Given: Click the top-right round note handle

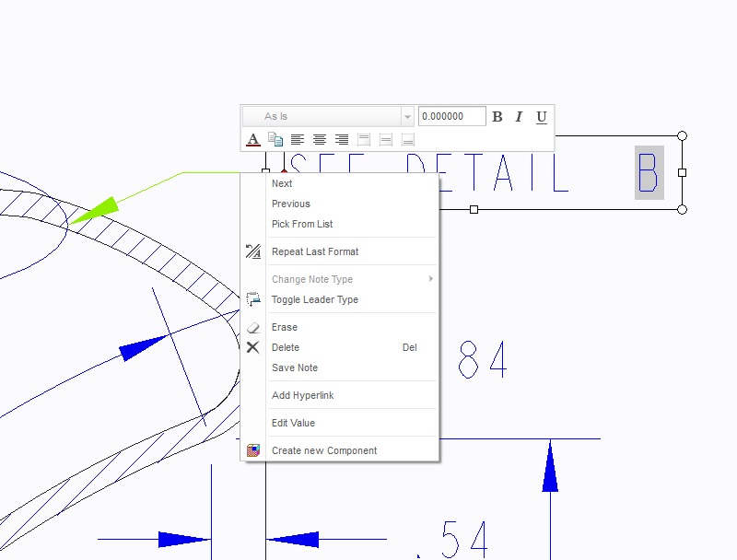Looking at the screenshot, I should pyautogui.click(x=683, y=135).
